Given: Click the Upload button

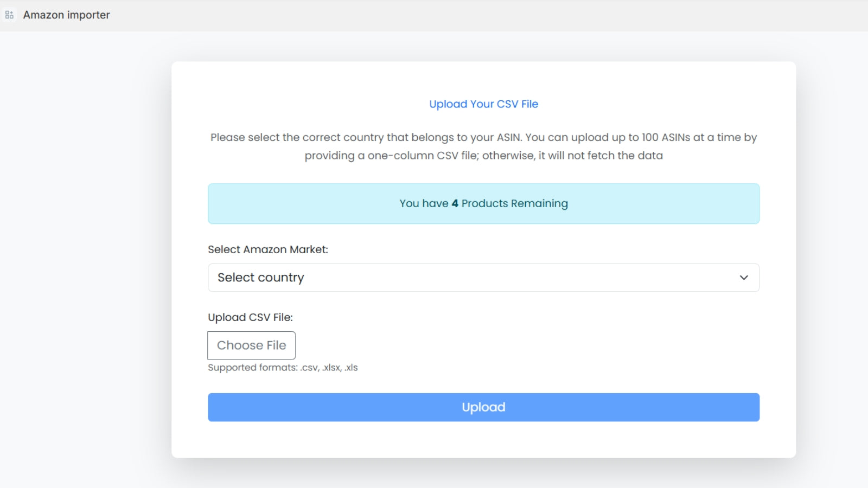Looking at the screenshot, I should pos(483,407).
